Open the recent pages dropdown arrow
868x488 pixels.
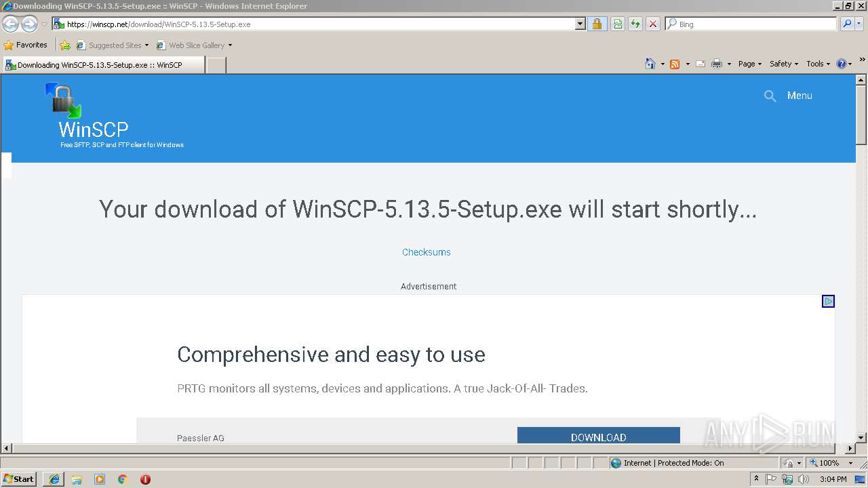click(x=44, y=24)
